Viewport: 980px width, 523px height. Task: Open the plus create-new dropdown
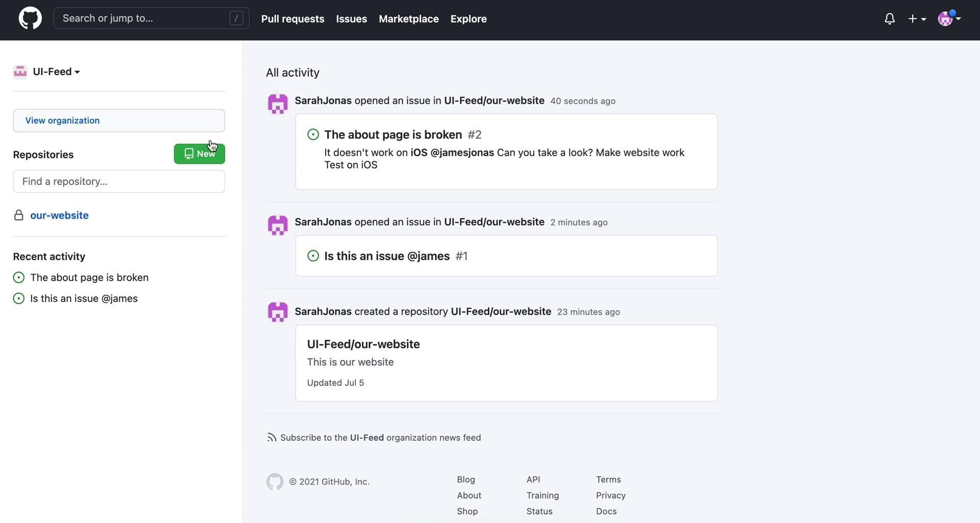(x=917, y=19)
